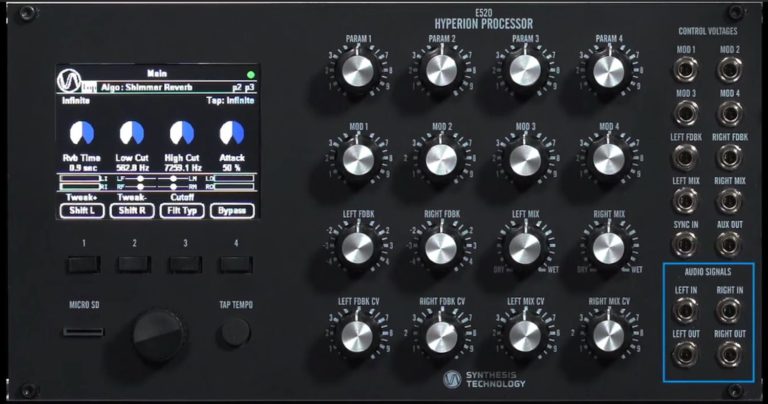Click the RIGHT FDBK knob
This screenshot has height=404, width=768.
[442, 248]
